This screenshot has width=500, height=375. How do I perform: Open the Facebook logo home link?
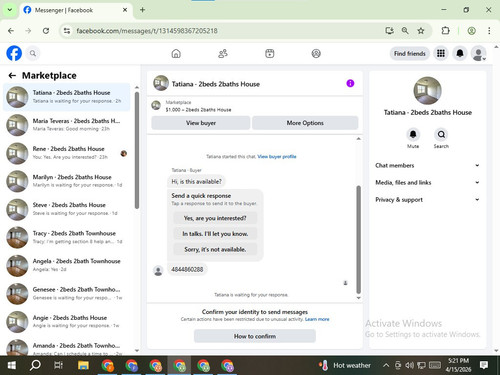click(x=14, y=53)
